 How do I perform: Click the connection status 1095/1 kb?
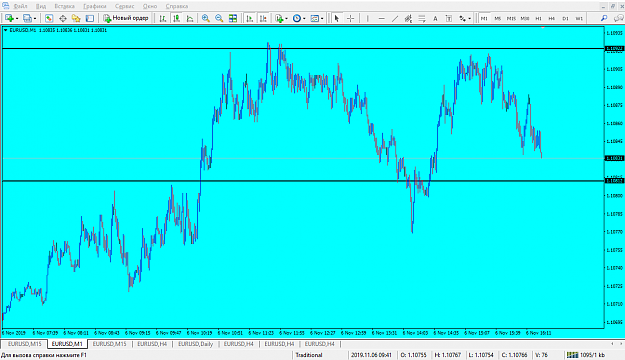(x=586, y=355)
